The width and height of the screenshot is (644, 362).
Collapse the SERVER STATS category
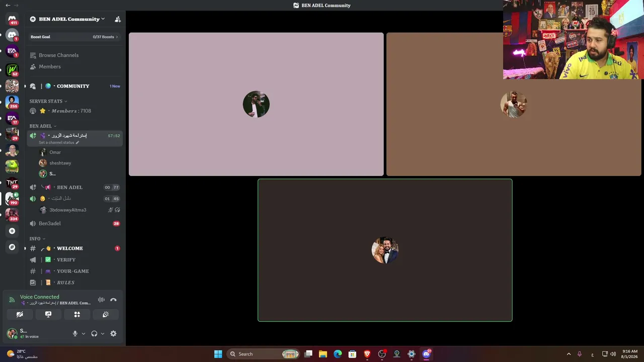(48, 101)
